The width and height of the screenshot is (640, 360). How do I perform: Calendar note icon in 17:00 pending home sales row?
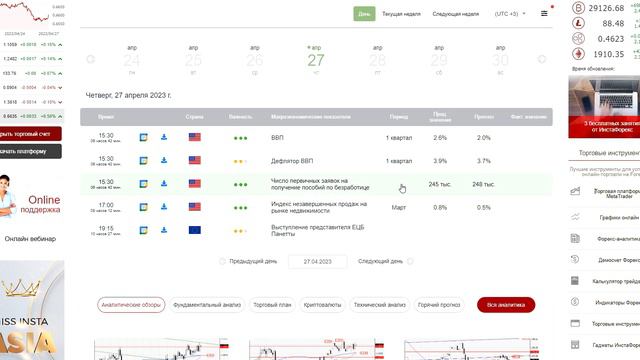(143, 207)
